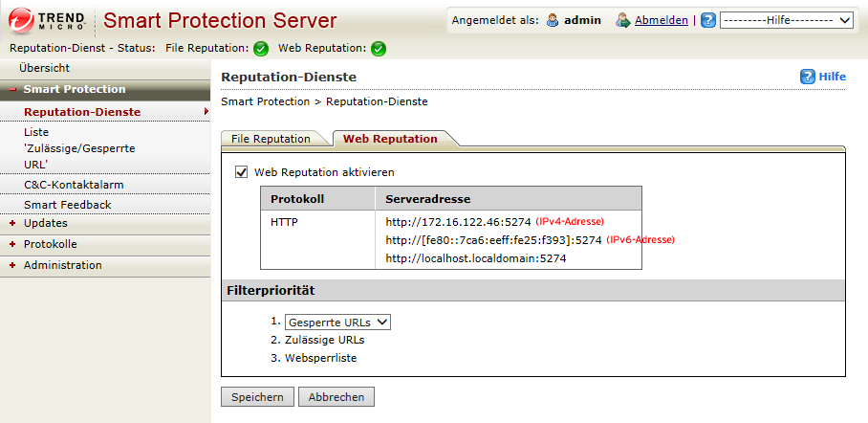Click the blue help icon in header

pos(707,20)
